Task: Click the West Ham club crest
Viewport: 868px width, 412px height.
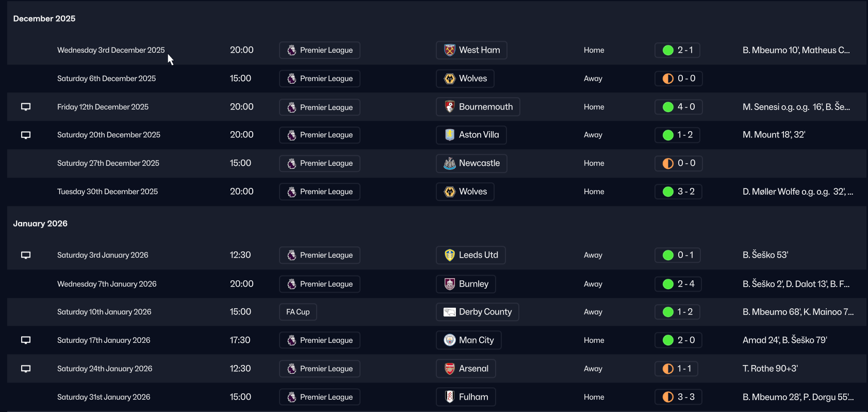Action: tap(450, 50)
